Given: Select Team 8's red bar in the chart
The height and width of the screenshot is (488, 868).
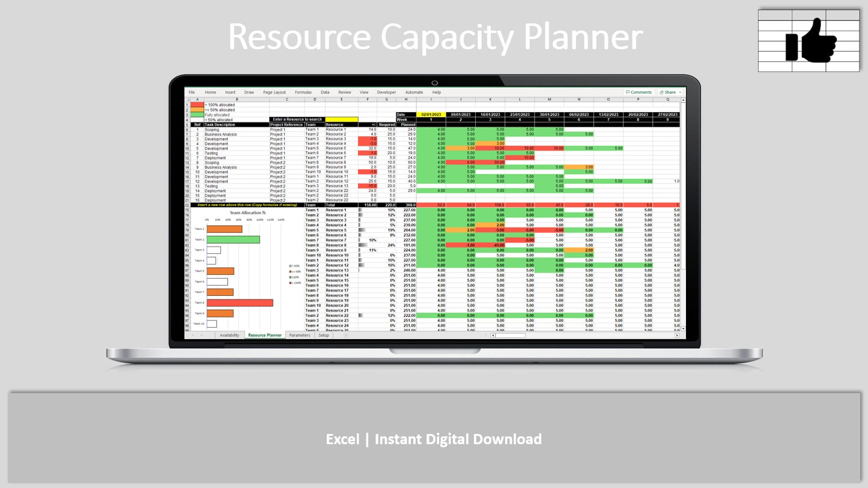Looking at the screenshot, I should 240,303.
